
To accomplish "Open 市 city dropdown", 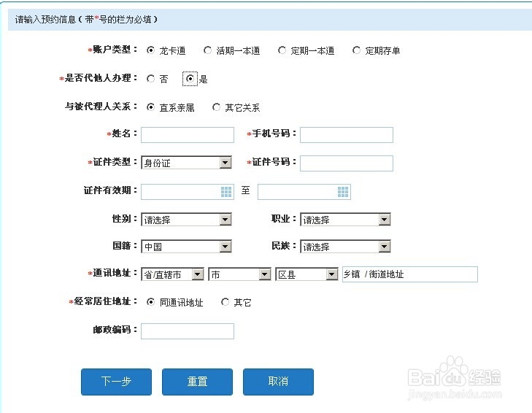I will point(239,274).
